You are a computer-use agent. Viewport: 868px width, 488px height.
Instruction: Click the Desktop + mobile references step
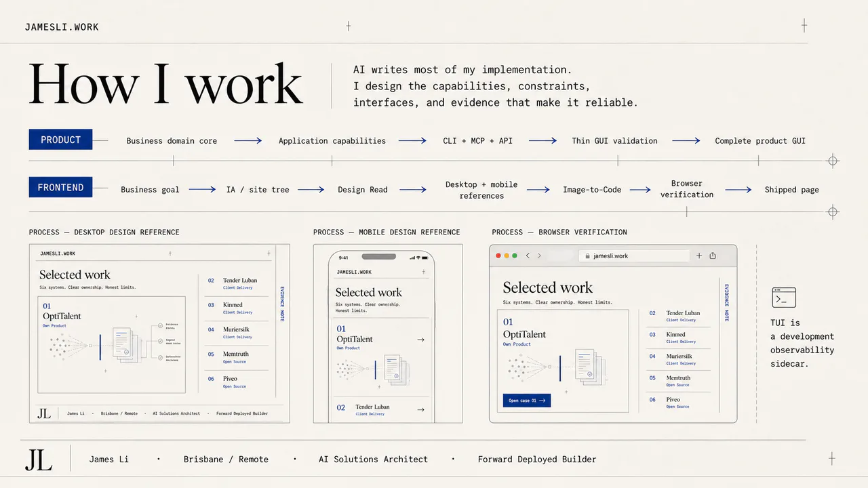481,190
